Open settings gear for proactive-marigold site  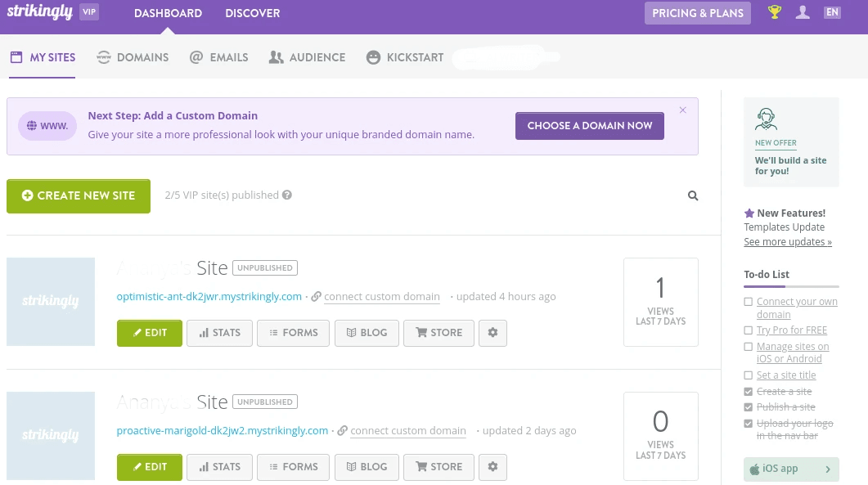tap(492, 467)
